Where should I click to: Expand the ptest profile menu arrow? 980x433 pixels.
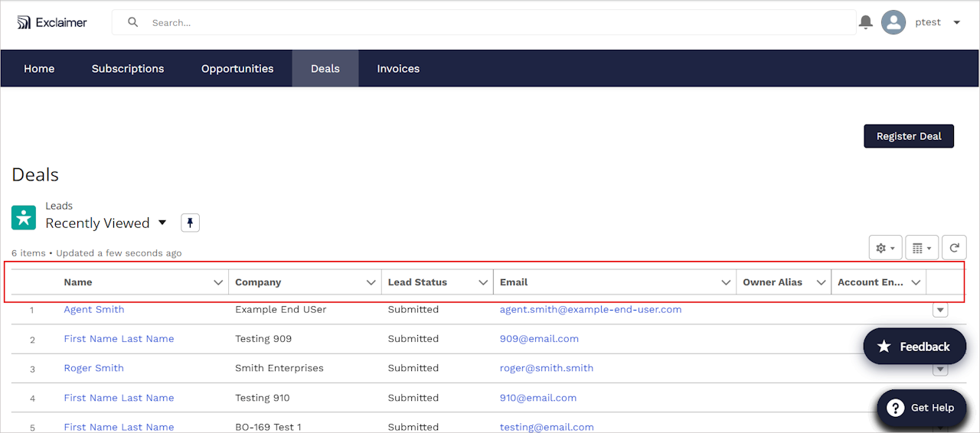956,23
